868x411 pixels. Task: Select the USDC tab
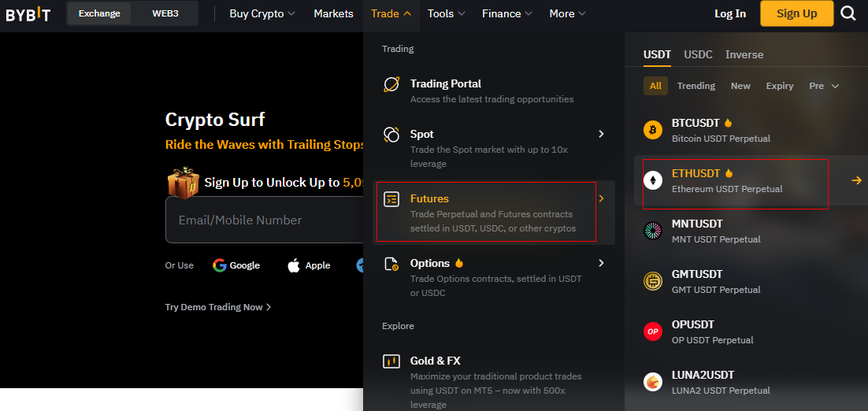point(698,55)
